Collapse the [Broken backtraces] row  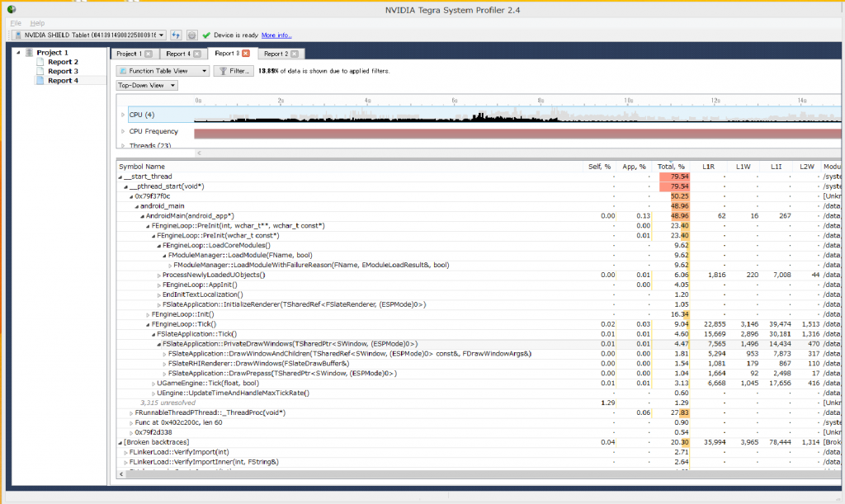click(x=120, y=443)
